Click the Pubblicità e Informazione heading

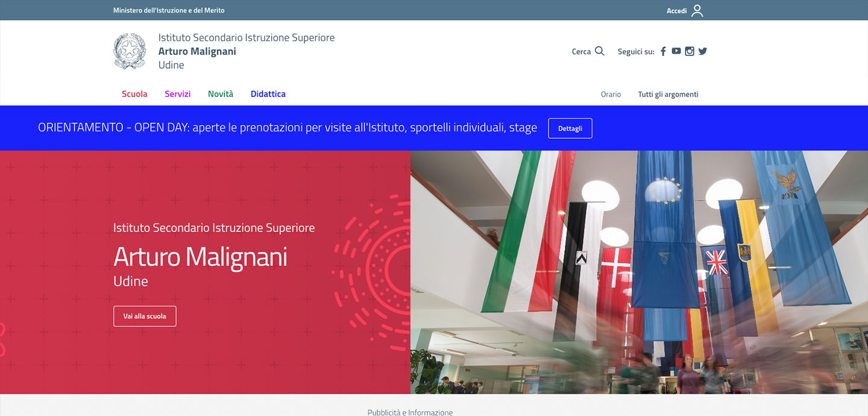[410, 412]
